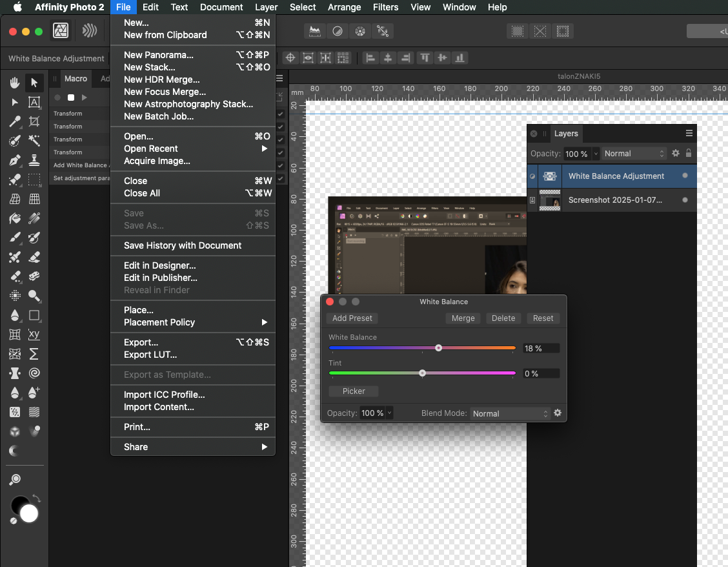This screenshot has width=728, height=567.
Task: Select the Move tool arrow
Action: tap(34, 83)
